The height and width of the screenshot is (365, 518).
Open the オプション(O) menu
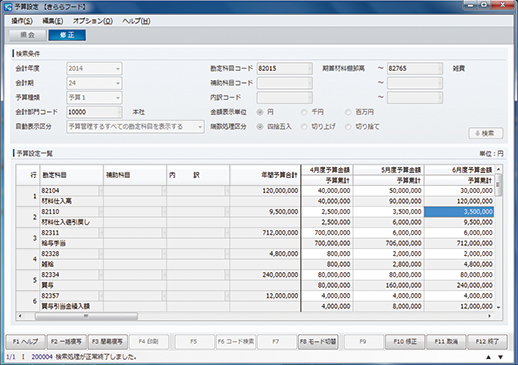tap(93, 21)
